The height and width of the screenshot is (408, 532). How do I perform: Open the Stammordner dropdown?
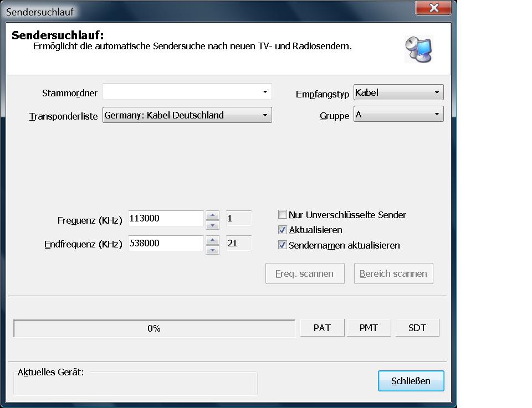click(265, 92)
